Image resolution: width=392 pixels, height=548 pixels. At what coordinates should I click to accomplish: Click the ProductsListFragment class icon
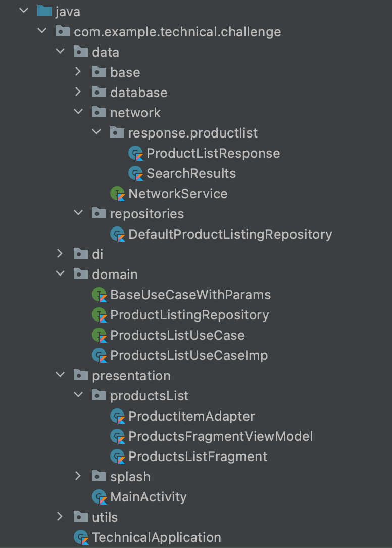click(x=117, y=456)
